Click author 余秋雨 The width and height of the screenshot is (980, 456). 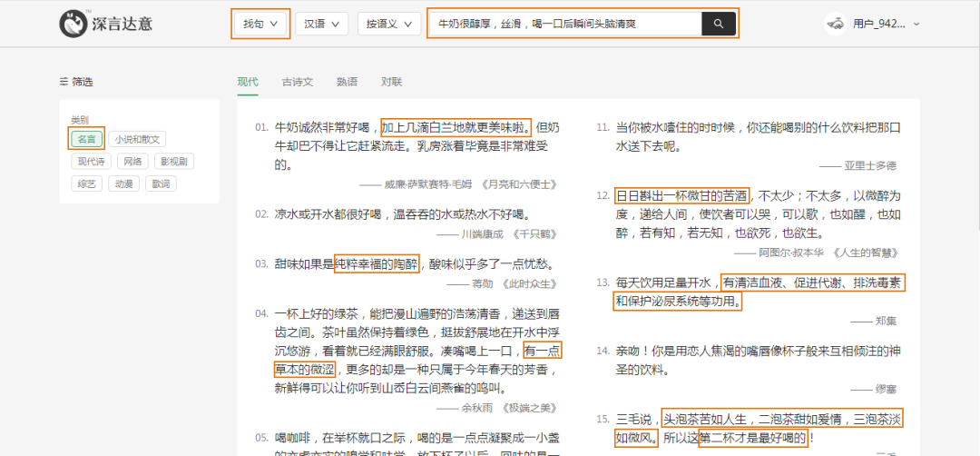pyautogui.click(x=477, y=408)
